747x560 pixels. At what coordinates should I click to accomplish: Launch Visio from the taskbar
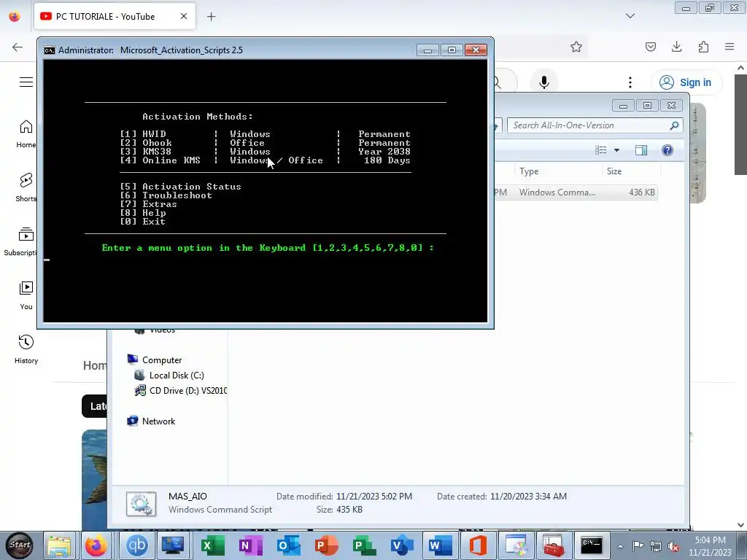403,545
